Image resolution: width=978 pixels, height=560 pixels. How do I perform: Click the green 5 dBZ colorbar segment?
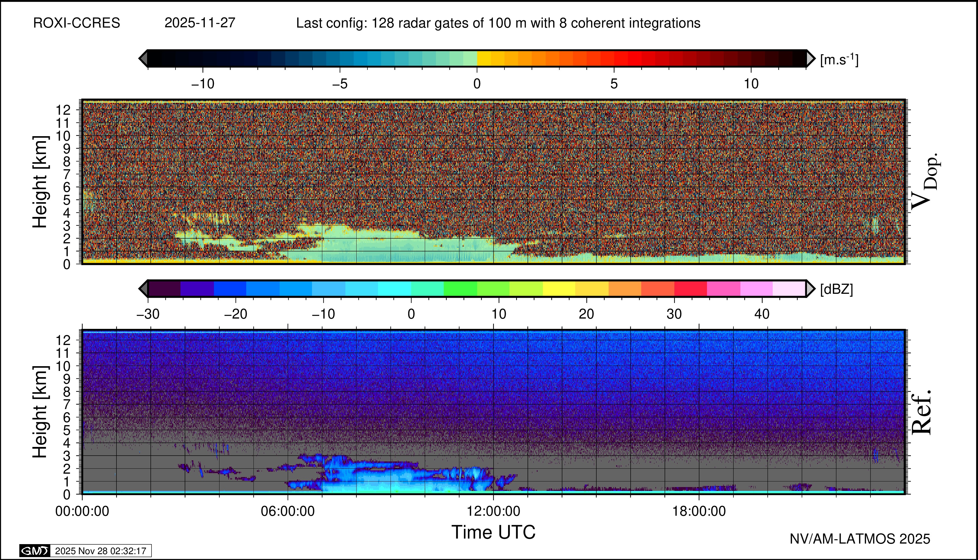[460, 288]
